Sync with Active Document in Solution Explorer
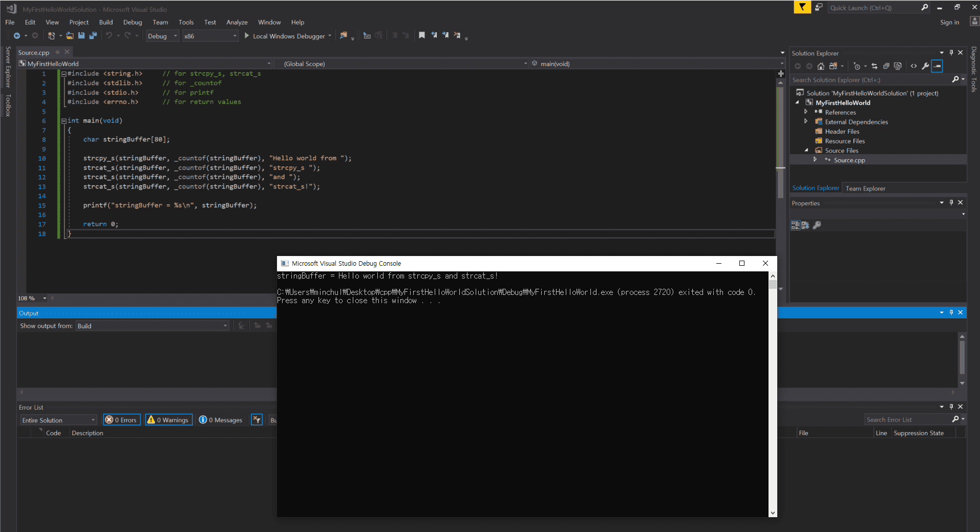980x532 pixels. point(875,66)
